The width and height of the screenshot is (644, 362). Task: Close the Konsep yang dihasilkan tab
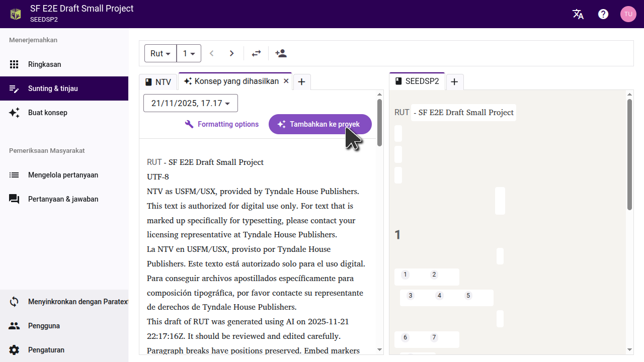pos(286,81)
